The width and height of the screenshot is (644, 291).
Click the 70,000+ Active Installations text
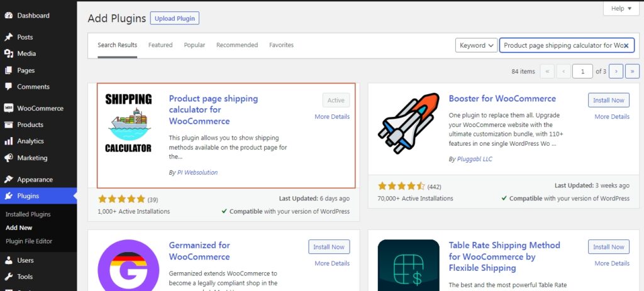tap(415, 198)
